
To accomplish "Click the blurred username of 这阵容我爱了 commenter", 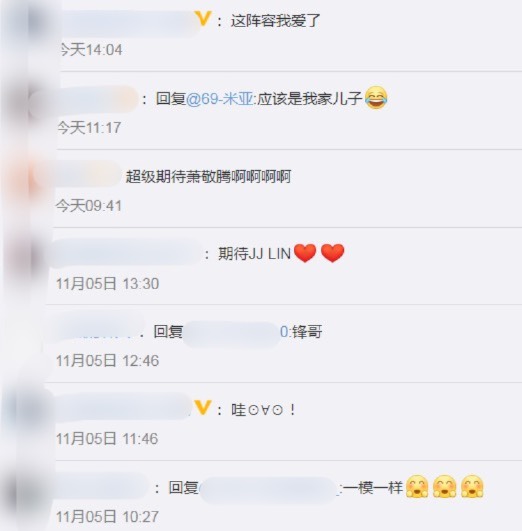I will (129, 23).
